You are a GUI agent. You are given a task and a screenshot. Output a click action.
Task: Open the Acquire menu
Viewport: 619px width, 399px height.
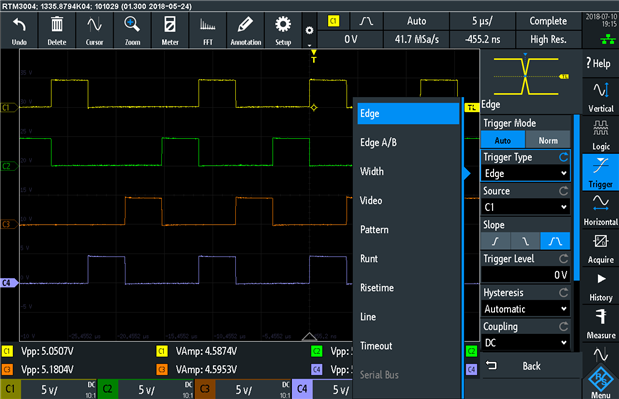pyautogui.click(x=600, y=248)
